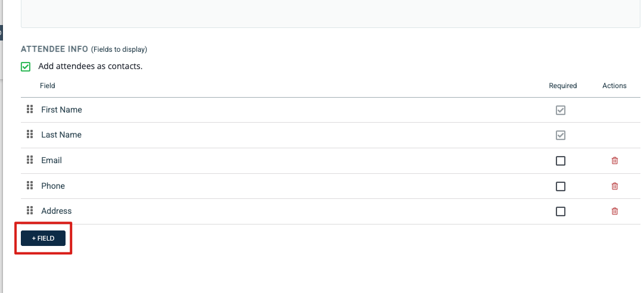Click the Email row delete trash icon
Viewport: 644px width, 293px height.
[x=614, y=160]
